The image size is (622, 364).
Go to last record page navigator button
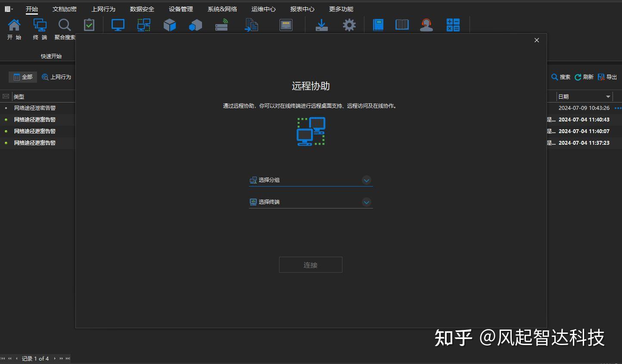(x=68, y=358)
